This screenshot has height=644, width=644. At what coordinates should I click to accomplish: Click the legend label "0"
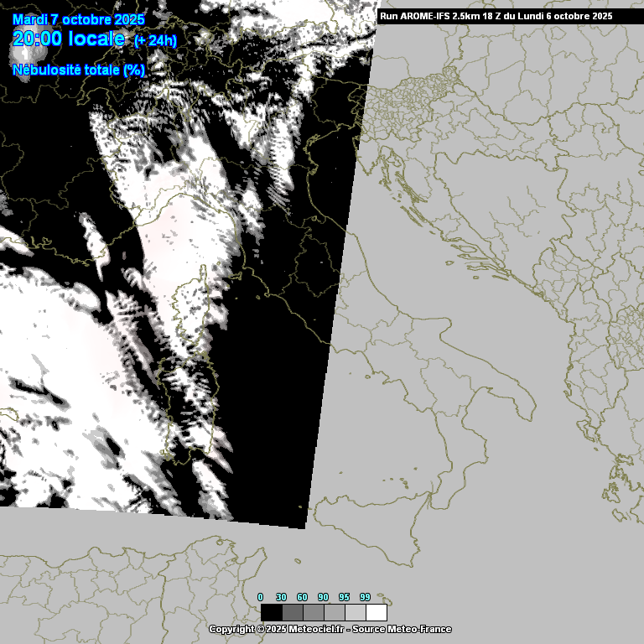click(x=260, y=597)
